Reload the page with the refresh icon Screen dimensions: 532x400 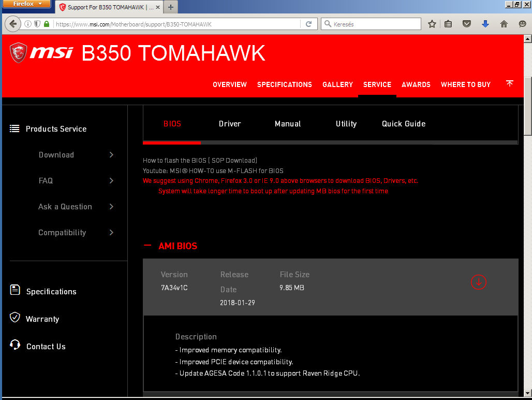click(308, 24)
